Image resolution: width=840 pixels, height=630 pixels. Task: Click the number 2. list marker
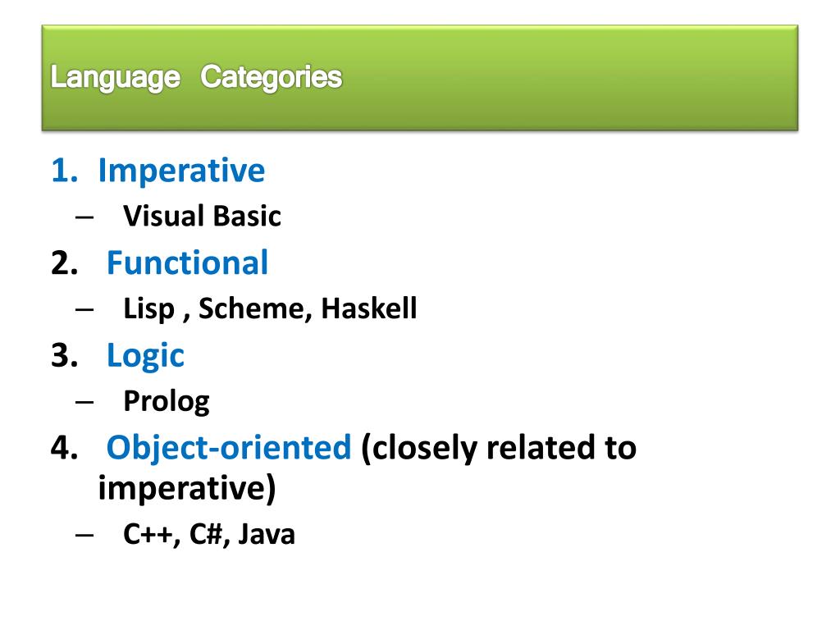click(x=65, y=263)
